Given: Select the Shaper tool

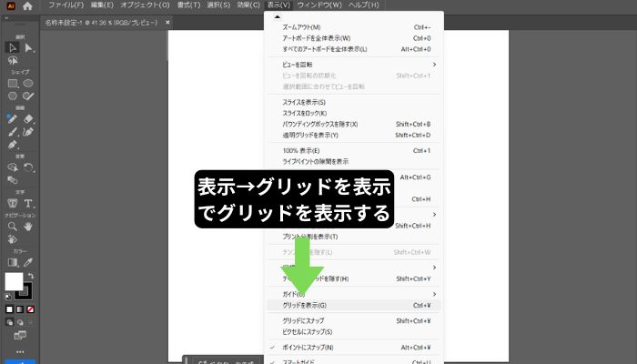Looking at the screenshot, I should 28,96.
